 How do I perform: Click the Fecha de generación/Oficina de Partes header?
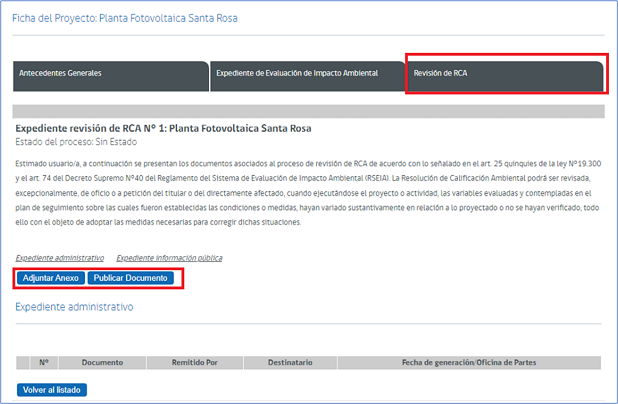pos(470,361)
